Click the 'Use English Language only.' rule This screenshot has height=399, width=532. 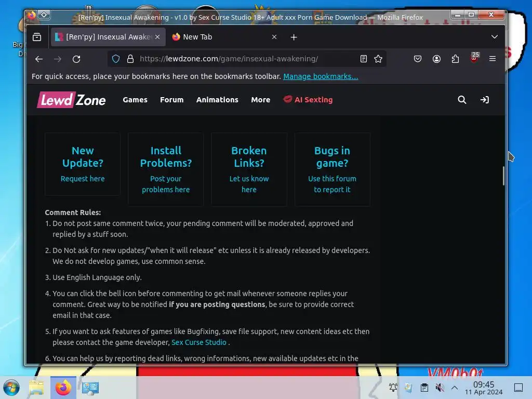pyautogui.click(x=97, y=277)
